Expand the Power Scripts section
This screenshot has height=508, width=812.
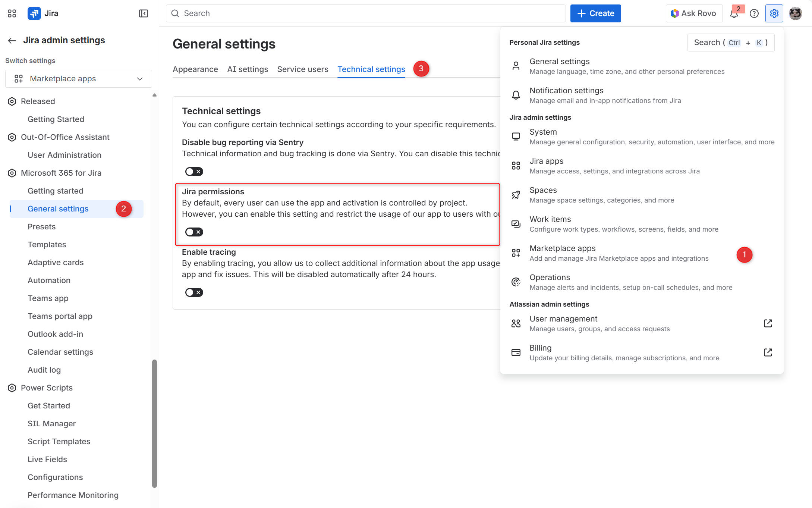pyautogui.click(x=47, y=388)
